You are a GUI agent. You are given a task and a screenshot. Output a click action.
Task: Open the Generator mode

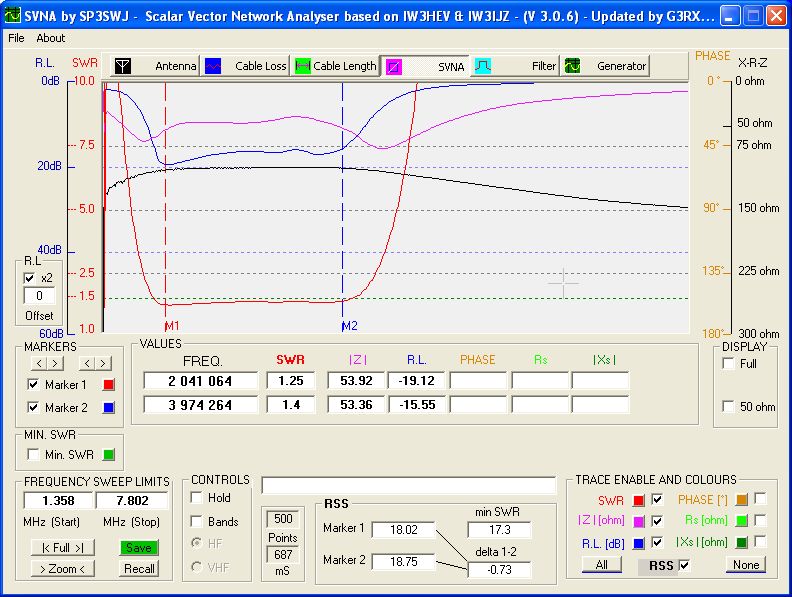click(x=605, y=66)
